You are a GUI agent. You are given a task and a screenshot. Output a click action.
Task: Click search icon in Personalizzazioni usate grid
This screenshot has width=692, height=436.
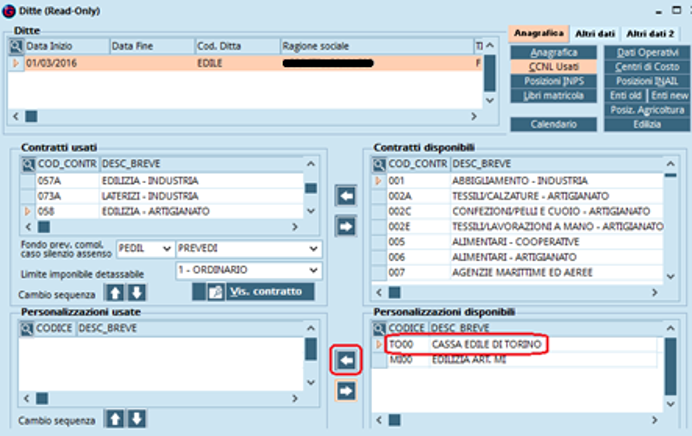[x=26, y=329]
